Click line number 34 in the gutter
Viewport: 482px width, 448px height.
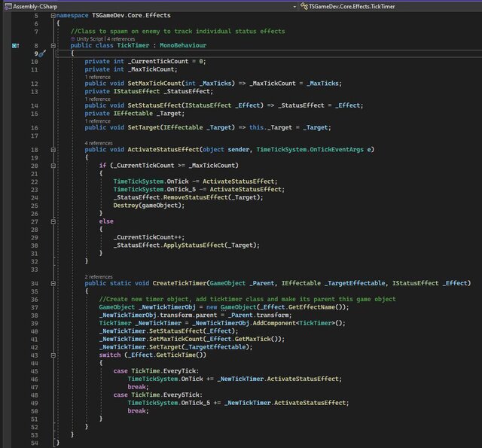(x=35, y=284)
